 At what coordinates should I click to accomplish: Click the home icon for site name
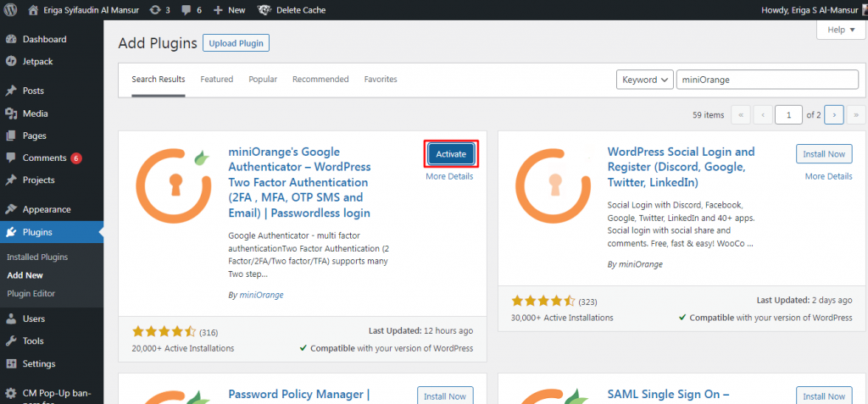point(33,10)
